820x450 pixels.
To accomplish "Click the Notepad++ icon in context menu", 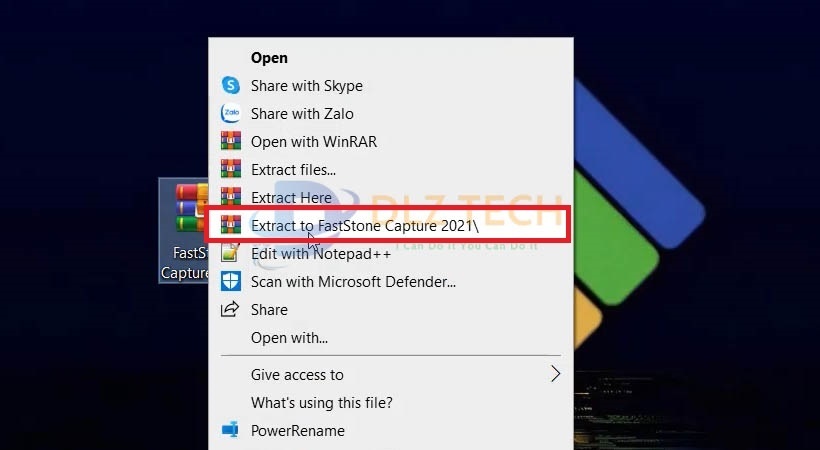I will pyautogui.click(x=231, y=254).
